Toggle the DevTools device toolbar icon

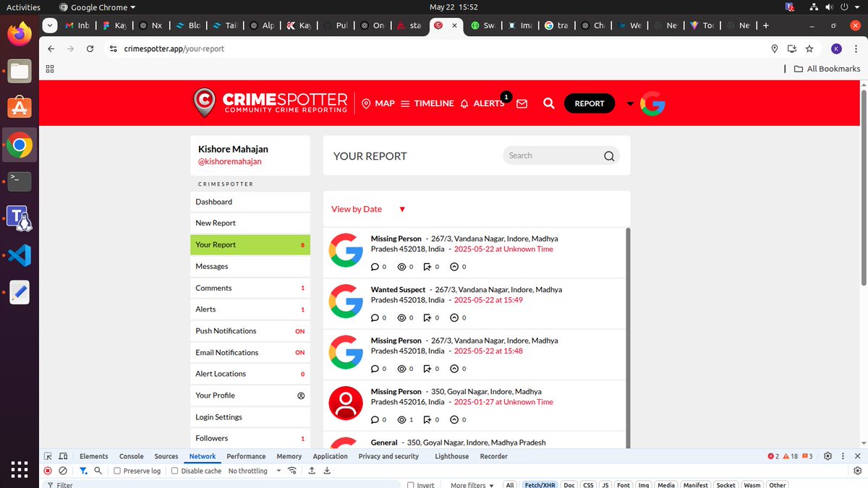pos(64,456)
